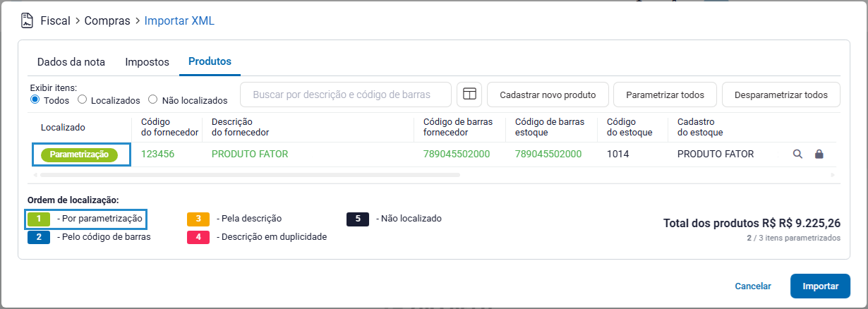Click the padlock icon in product row
The image size is (868, 309).
coord(819,154)
